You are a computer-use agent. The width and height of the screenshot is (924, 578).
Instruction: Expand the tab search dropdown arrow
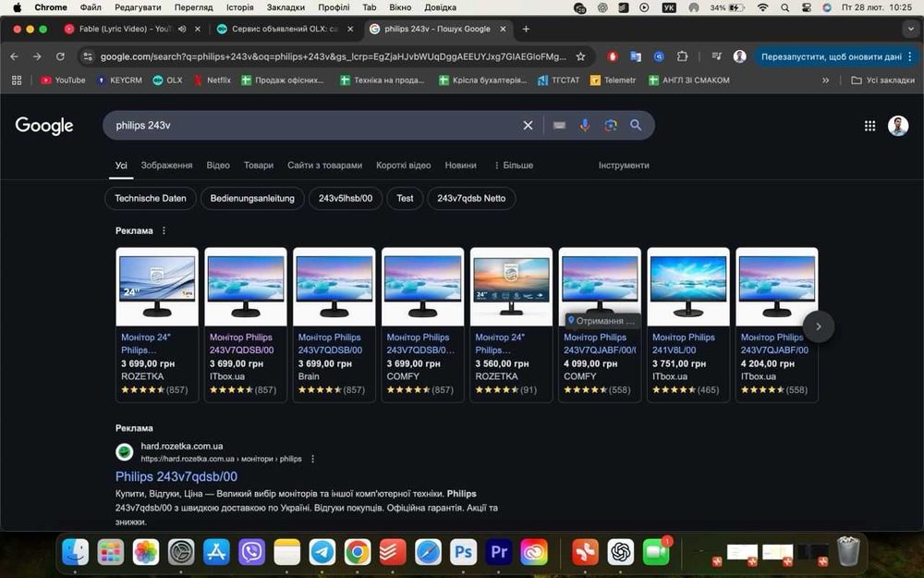tap(910, 29)
